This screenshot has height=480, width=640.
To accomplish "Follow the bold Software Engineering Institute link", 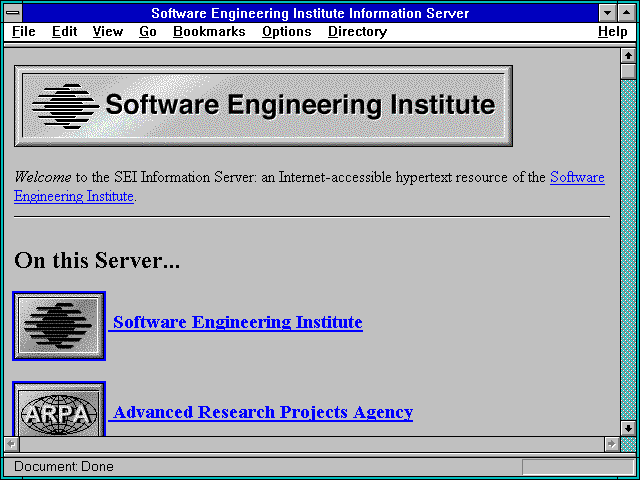I will [236, 322].
